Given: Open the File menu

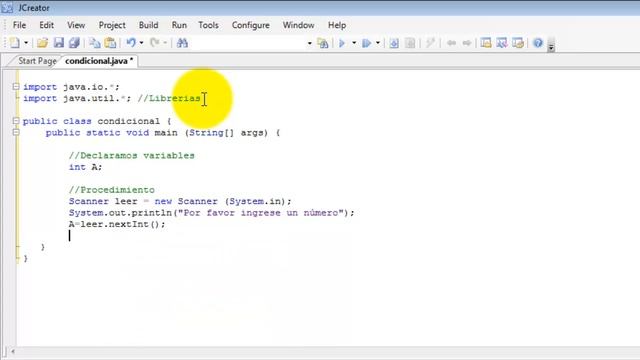Looking at the screenshot, I should pyautogui.click(x=19, y=25).
